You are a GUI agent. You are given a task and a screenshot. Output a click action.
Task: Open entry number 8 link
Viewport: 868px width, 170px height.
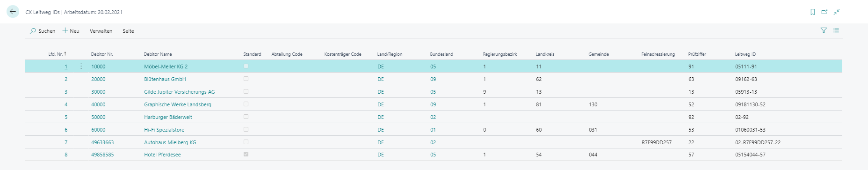point(66,155)
